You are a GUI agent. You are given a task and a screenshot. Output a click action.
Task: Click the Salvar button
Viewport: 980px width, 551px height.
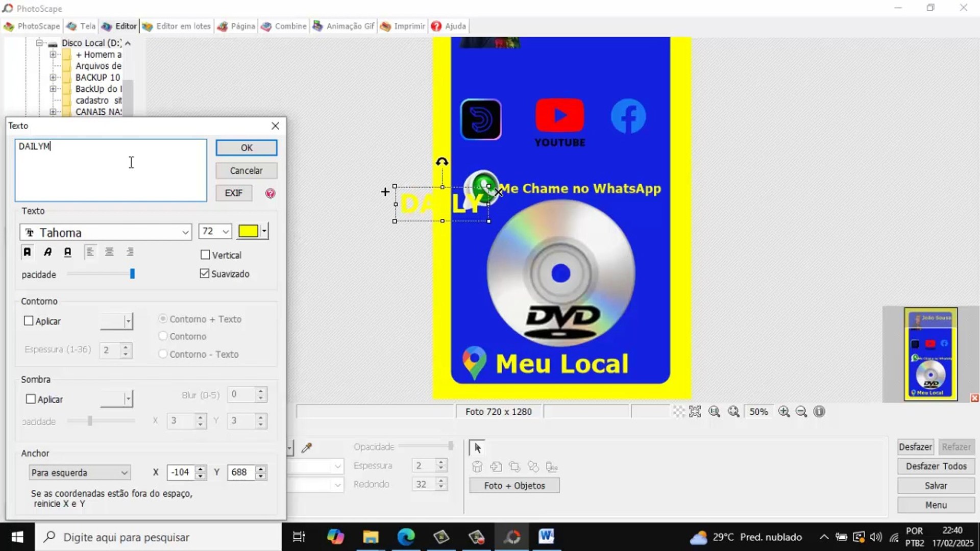click(x=936, y=486)
